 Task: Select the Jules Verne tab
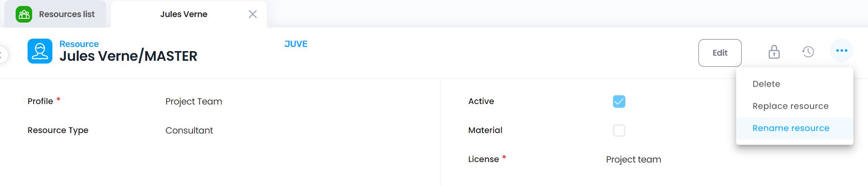coord(184,14)
